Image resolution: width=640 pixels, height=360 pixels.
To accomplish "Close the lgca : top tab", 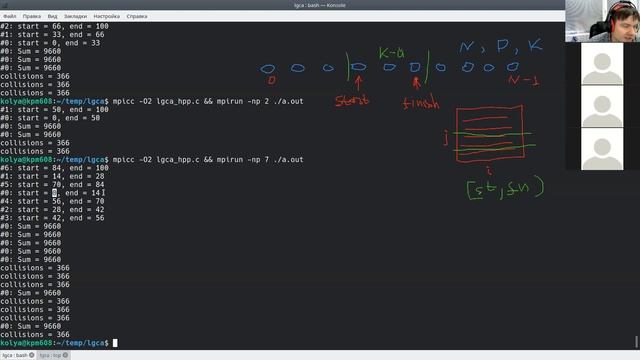I will tap(65, 355).
